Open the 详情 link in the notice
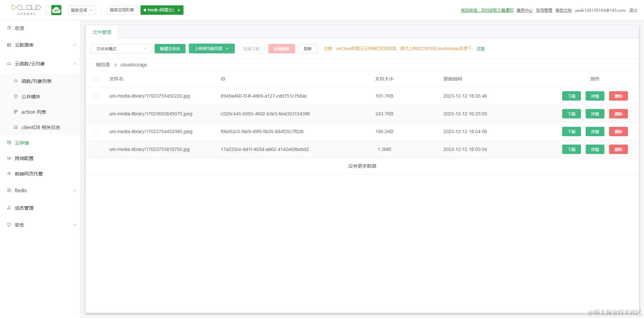Image resolution: width=644 pixels, height=318 pixels. [x=481, y=49]
